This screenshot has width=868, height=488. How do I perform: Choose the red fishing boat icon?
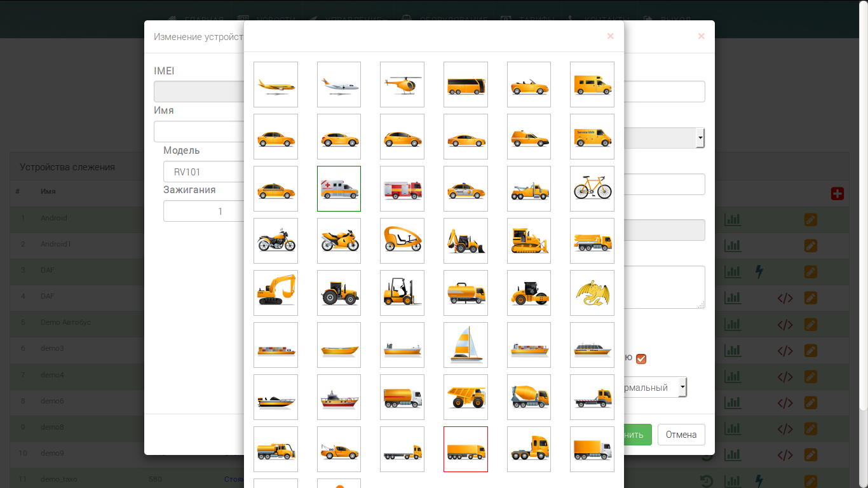coord(339,397)
